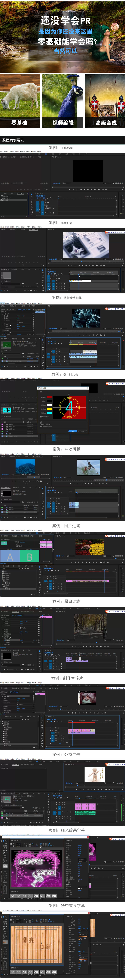Click the 课程案例展示 section header
This screenshot has height=980, width=125.
click(x=13, y=140)
